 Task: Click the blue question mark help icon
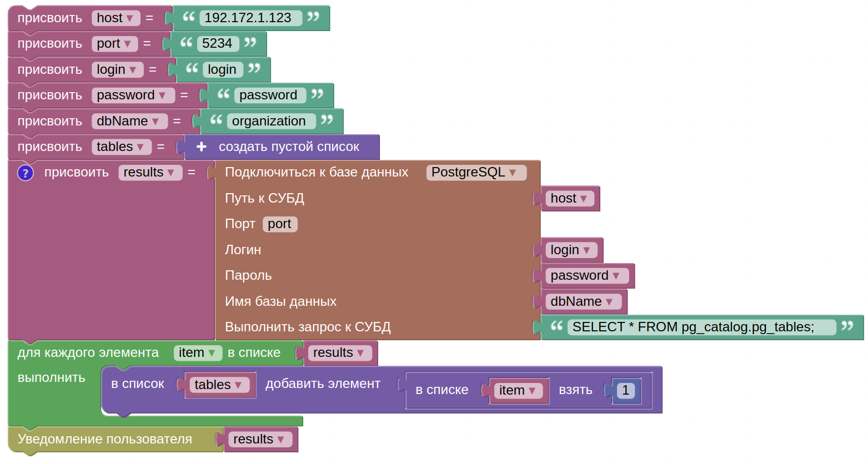point(26,173)
